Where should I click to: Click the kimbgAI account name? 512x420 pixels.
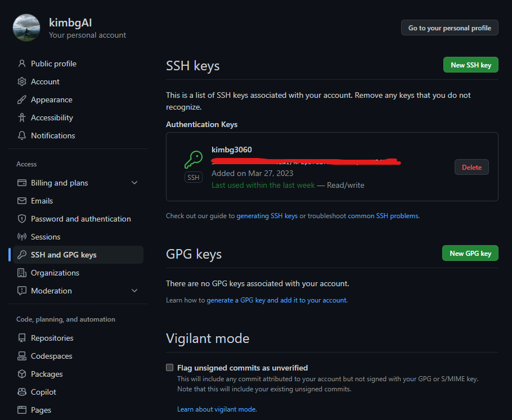[x=70, y=22]
